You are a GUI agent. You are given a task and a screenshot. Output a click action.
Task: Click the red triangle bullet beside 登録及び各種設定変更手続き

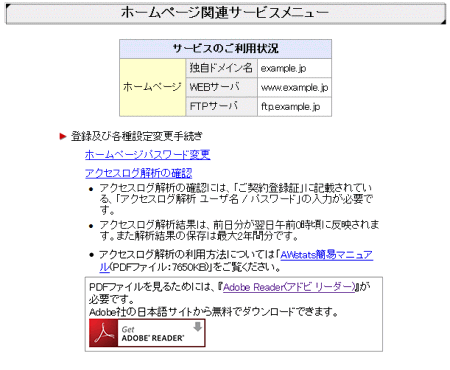[x=63, y=136]
